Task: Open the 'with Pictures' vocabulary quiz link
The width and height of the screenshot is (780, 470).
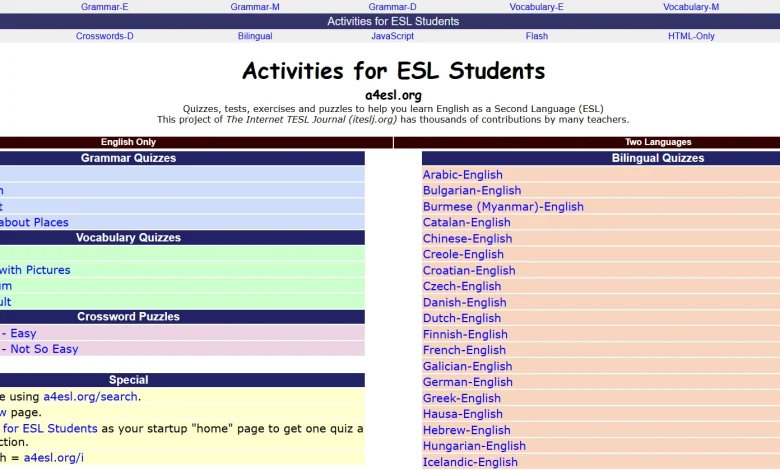Action: (x=35, y=270)
